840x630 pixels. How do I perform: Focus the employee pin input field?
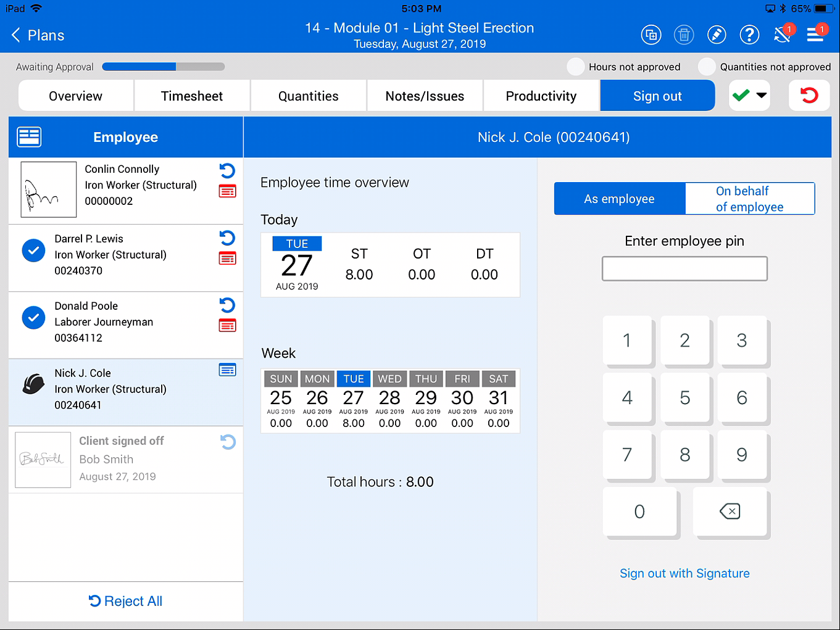[684, 268]
